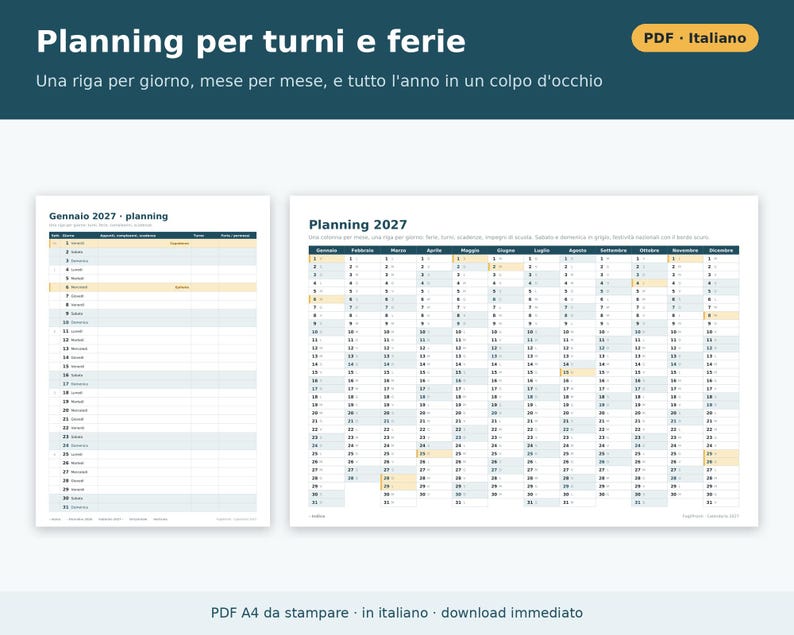
Task: Click the "Planning per turni e ferie" title
Action: click(x=251, y=41)
